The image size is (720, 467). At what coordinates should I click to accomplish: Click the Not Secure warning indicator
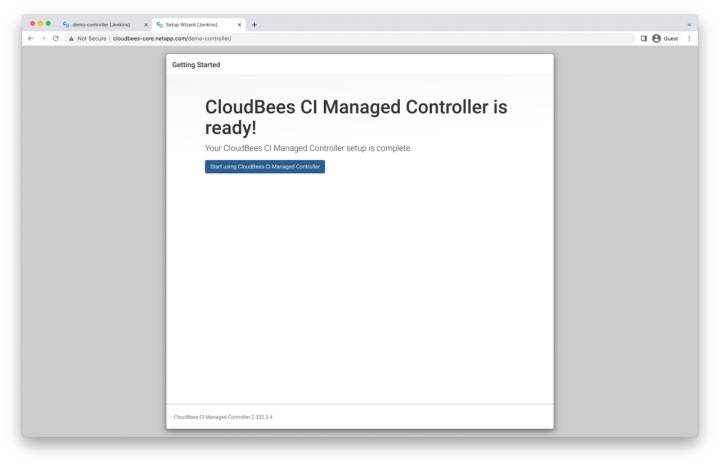click(87, 38)
